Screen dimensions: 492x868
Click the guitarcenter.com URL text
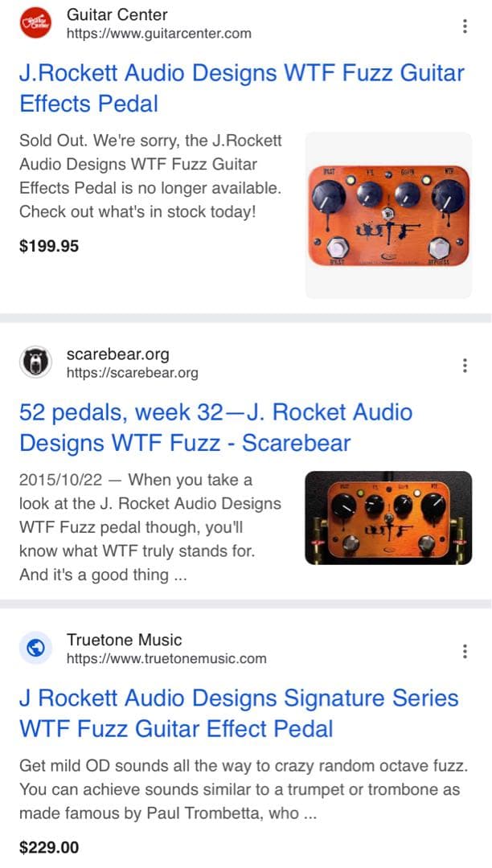158,34
